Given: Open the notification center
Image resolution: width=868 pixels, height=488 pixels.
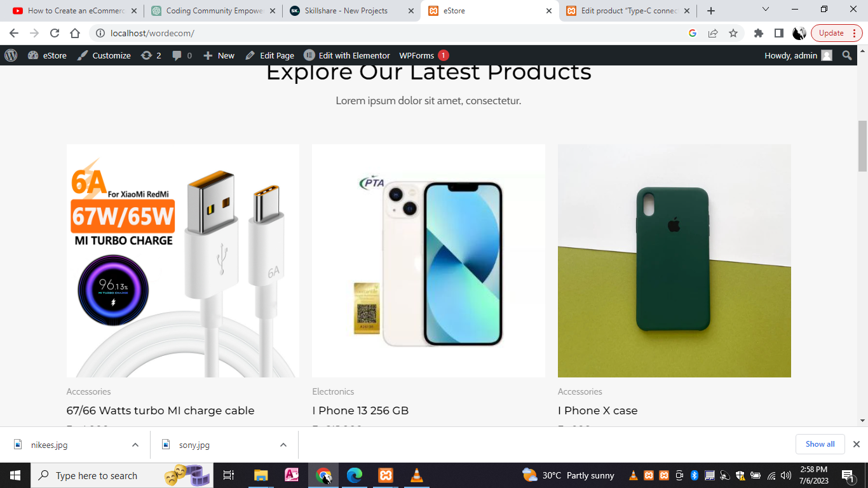Looking at the screenshot, I should (848, 475).
